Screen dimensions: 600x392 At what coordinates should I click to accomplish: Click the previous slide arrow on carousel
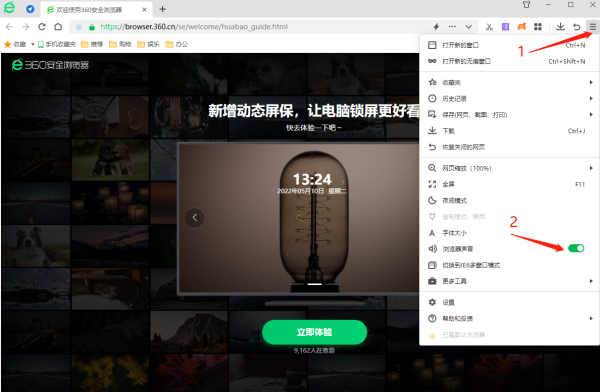tap(194, 218)
